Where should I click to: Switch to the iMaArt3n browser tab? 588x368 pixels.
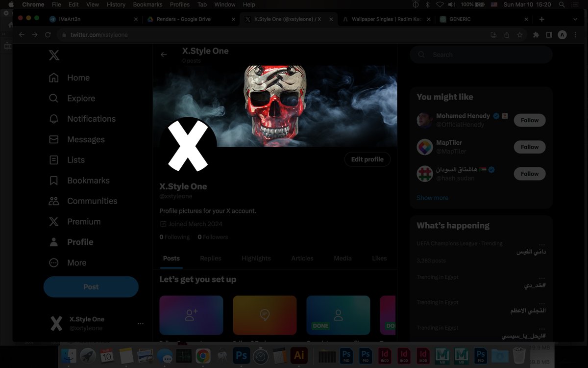pos(93,19)
